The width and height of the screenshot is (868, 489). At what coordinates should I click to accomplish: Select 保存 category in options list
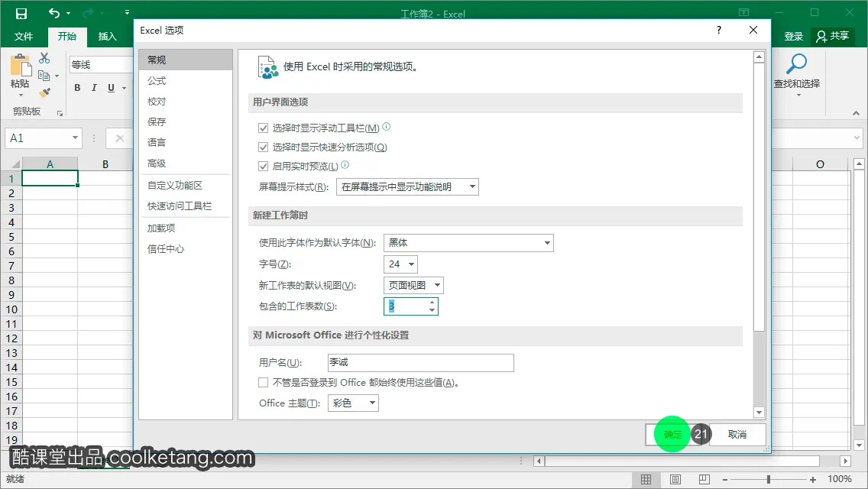tap(186, 121)
